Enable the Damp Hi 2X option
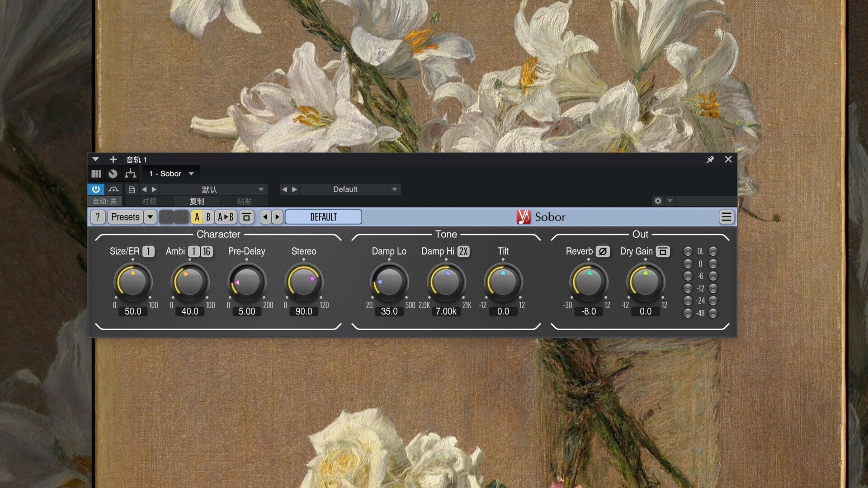The height and width of the screenshot is (488, 868). coord(463,251)
